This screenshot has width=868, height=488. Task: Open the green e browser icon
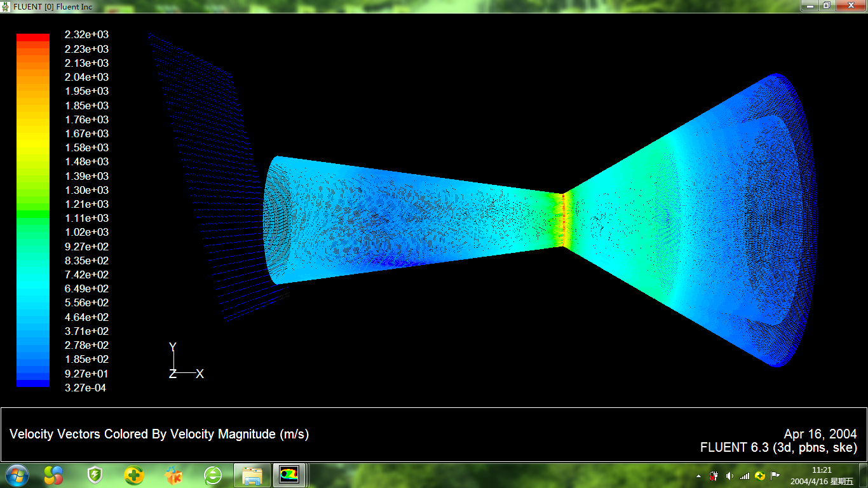pyautogui.click(x=213, y=475)
